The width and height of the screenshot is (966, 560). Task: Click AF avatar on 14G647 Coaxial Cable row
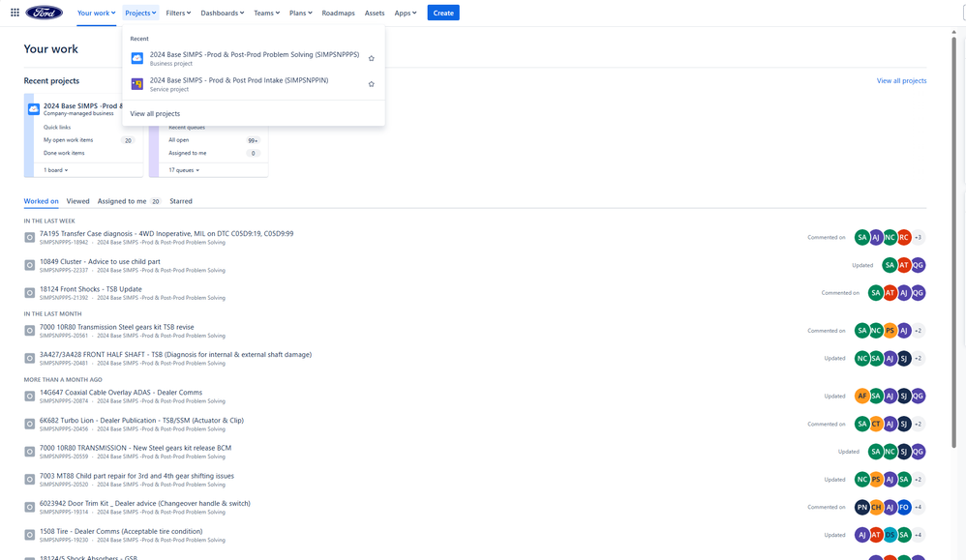pos(861,397)
